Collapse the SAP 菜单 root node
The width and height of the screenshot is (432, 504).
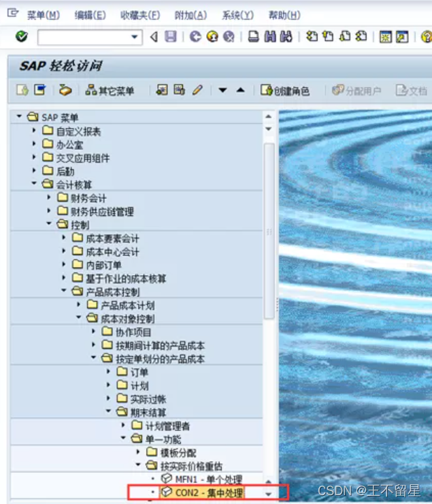point(19,116)
